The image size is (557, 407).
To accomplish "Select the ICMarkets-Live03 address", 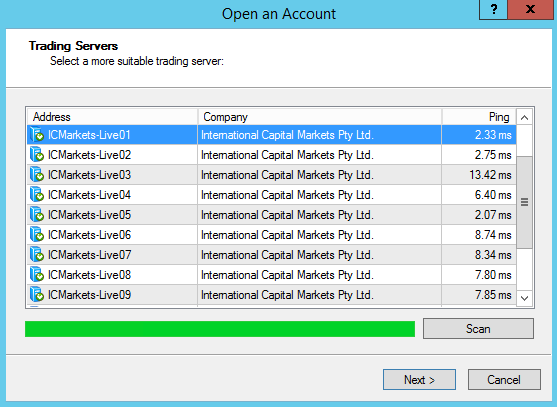I will pyautogui.click(x=89, y=175).
